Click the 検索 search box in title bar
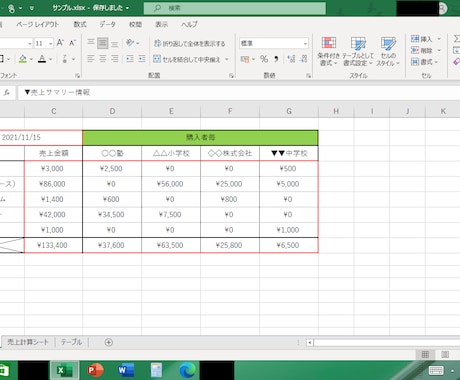Screen dimensions: 460x380 [x=235, y=8]
